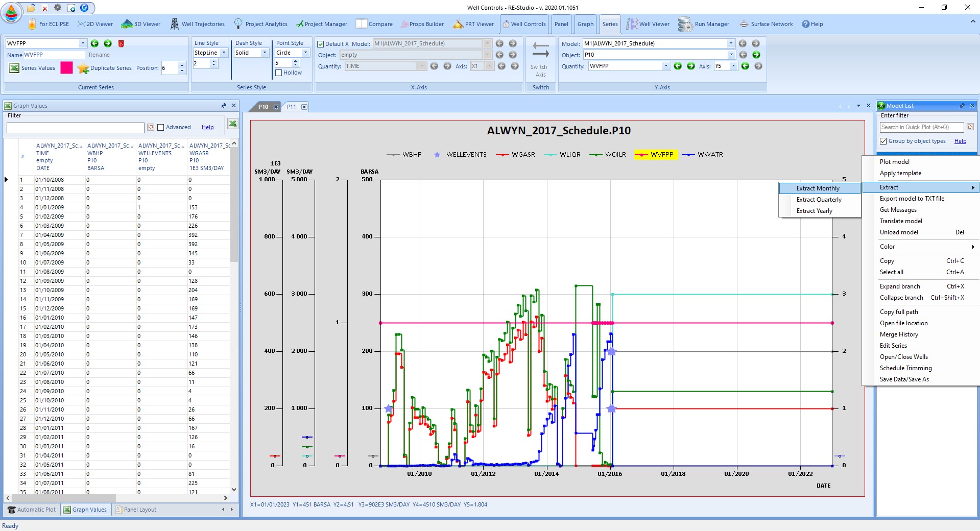This screenshot has height=531, width=980.
Task: Open the Y-Axis Object P10 dropdown
Action: pyautogui.click(x=731, y=55)
